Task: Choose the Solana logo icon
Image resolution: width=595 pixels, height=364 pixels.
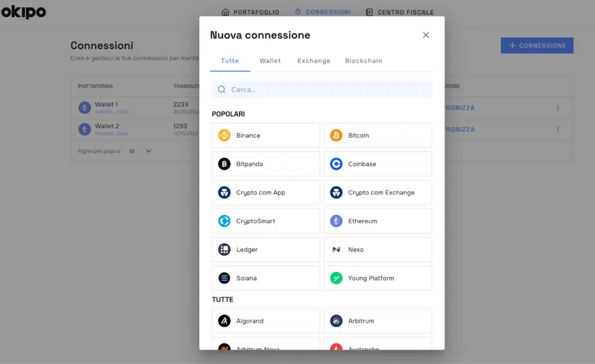Action: (224, 278)
